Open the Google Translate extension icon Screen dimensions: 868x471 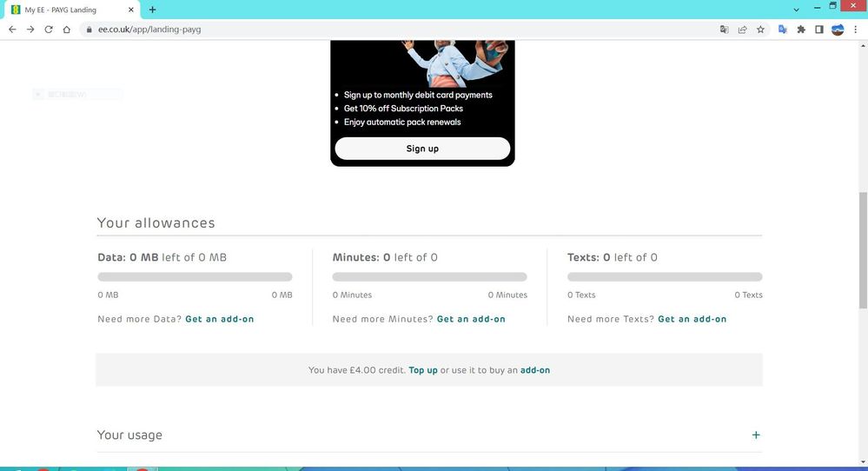click(782, 29)
